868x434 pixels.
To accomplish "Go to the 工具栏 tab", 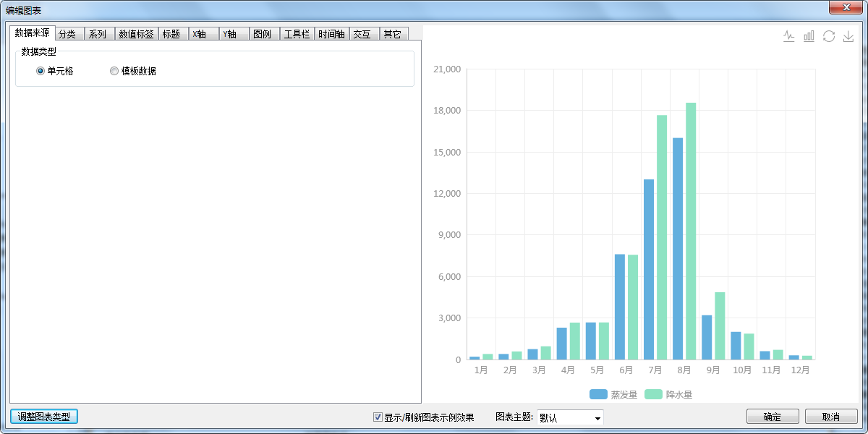I will click(297, 34).
